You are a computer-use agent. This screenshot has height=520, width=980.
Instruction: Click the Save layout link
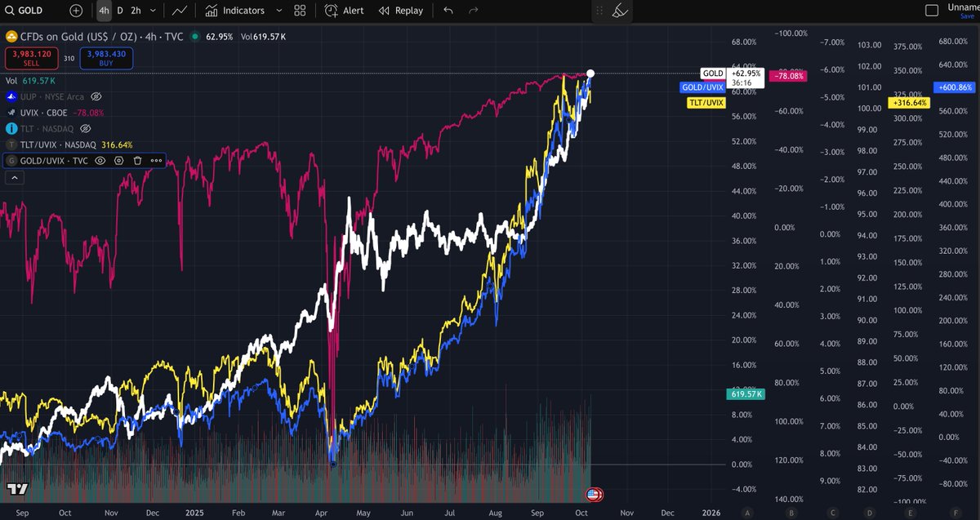(968, 16)
